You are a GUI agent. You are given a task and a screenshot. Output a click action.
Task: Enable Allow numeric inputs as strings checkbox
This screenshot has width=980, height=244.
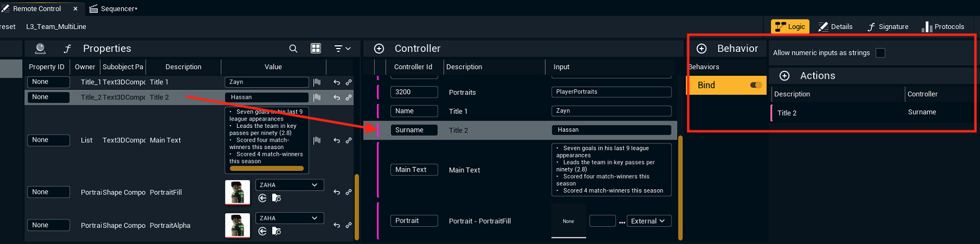click(880, 53)
